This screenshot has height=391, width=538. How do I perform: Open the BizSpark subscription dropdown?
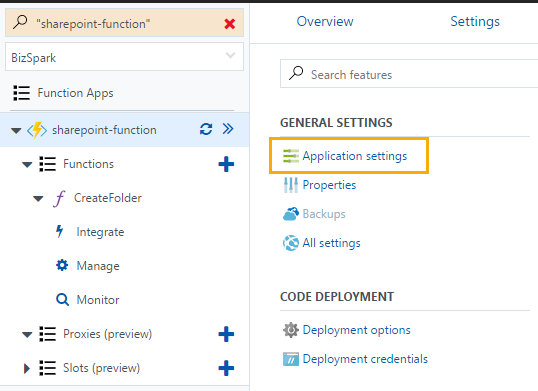124,57
